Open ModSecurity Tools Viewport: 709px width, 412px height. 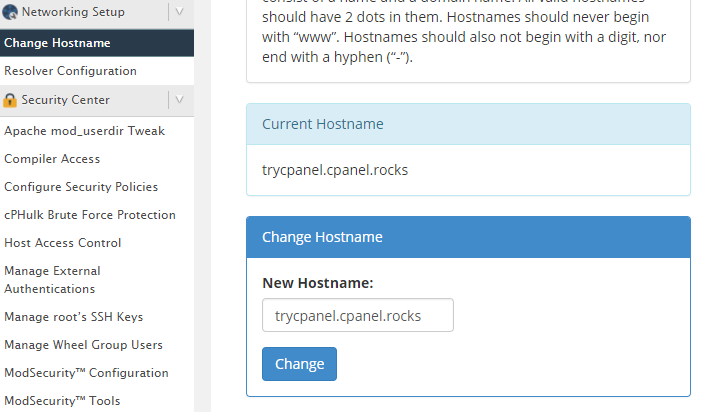(62, 401)
